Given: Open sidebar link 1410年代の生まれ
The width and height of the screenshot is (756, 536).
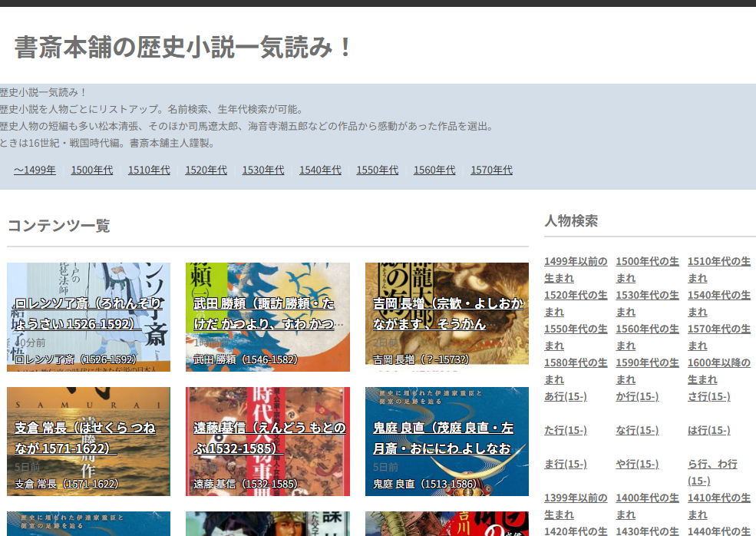Looking at the screenshot, I should point(719,506).
